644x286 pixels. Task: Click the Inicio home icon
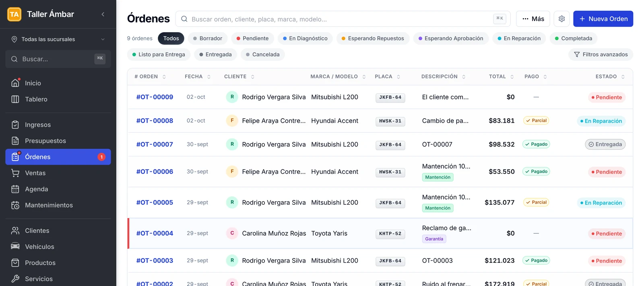[x=15, y=83]
